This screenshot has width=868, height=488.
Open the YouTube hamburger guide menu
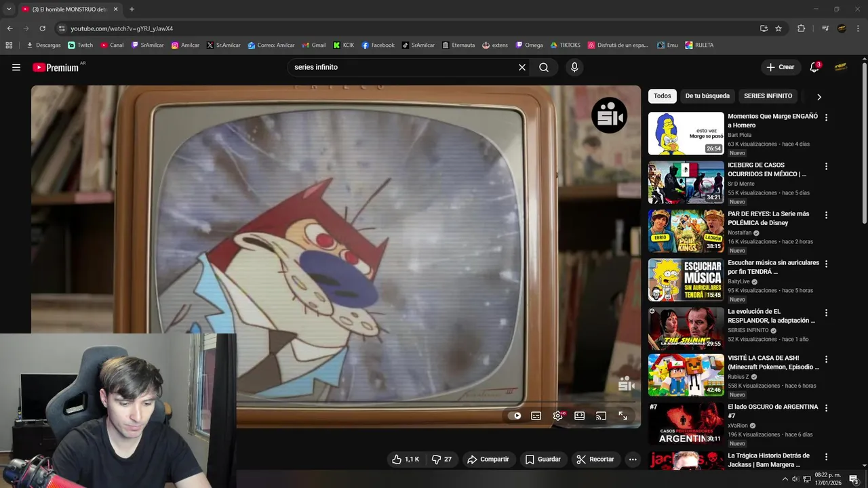pos(16,67)
